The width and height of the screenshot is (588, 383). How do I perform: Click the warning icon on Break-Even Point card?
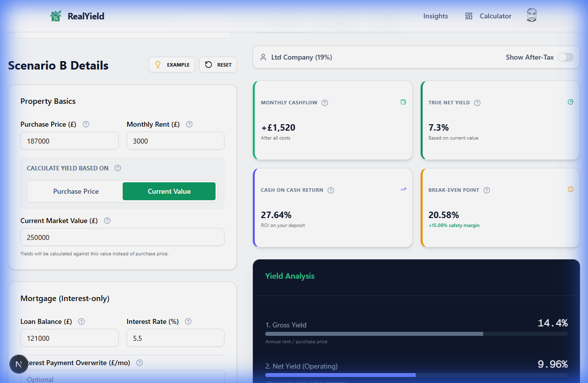pyautogui.click(x=570, y=189)
